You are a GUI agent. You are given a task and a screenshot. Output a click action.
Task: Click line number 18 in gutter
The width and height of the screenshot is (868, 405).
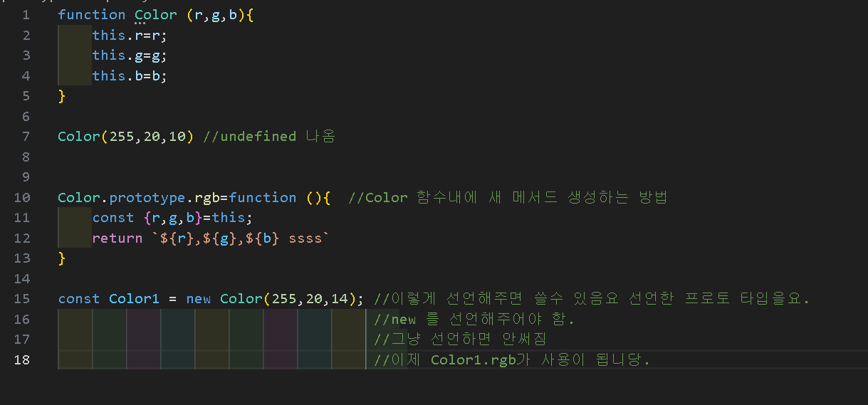tap(22, 360)
